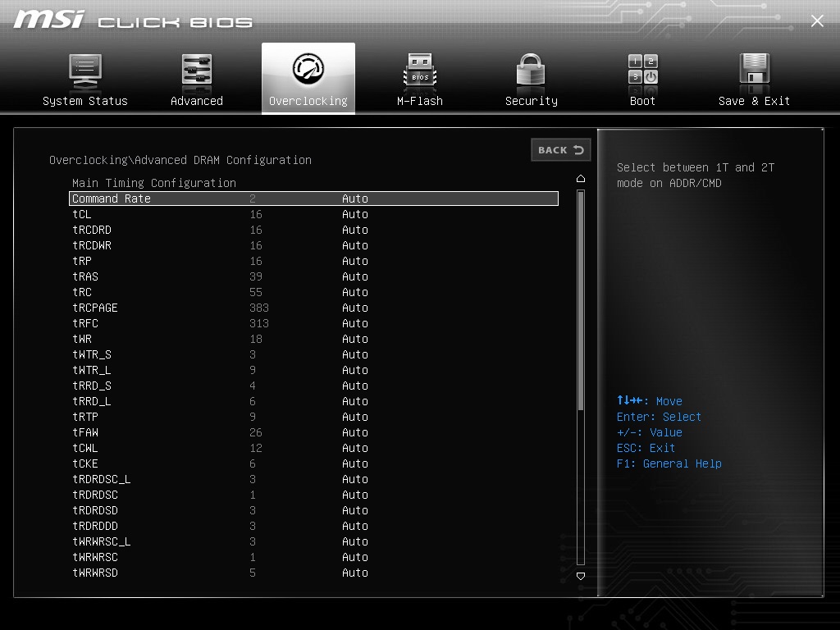Switch to Boot tab label
The image size is (840, 630).
pos(642,101)
